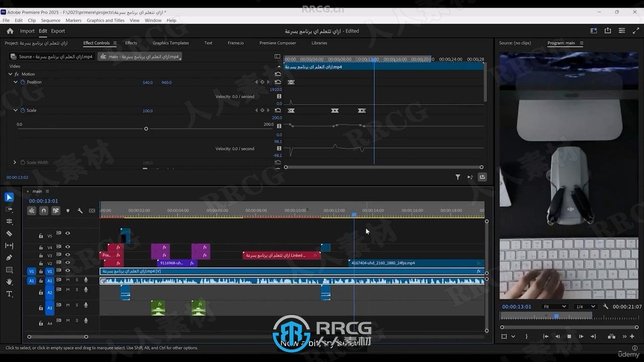Screen dimensions: 644x362
Task: Select the Razor tool
Action: 9,233
